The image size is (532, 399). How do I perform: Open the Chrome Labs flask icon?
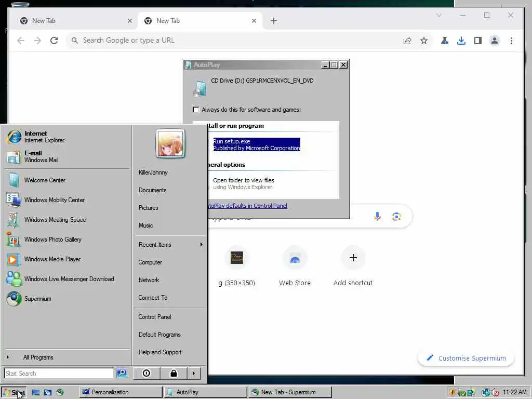tap(445, 41)
